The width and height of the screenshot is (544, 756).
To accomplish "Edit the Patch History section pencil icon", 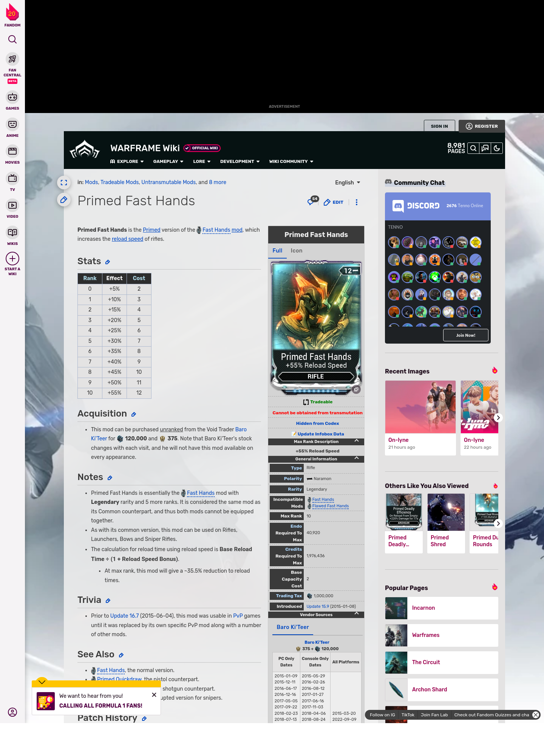I will coord(144,719).
